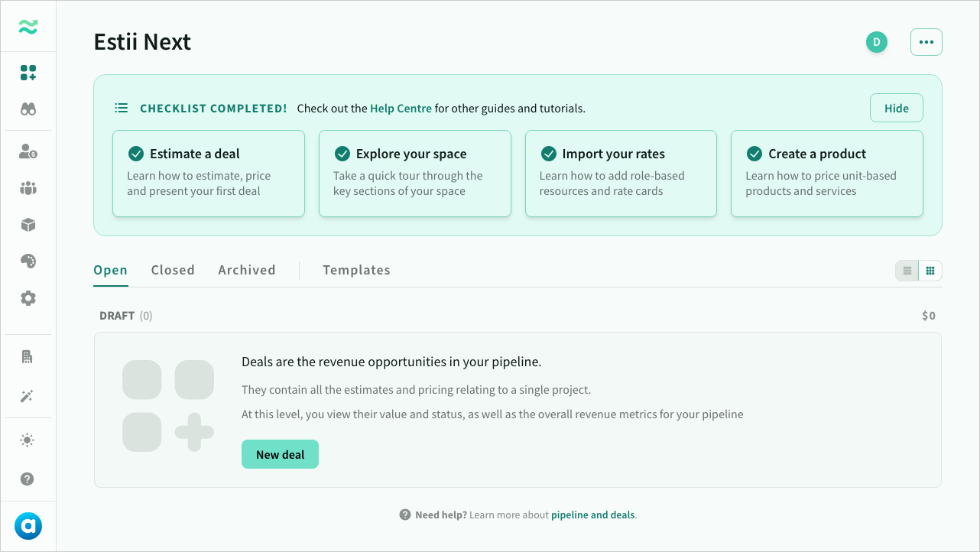Open the settings gear icon in sidebar
Screen dimensions: 980x552
tap(28, 298)
